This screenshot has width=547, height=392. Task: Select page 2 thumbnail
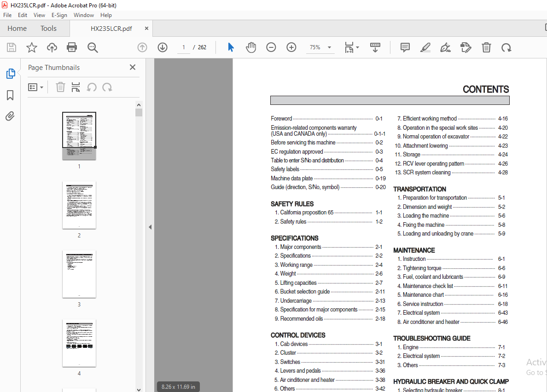click(x=79, y=205)
